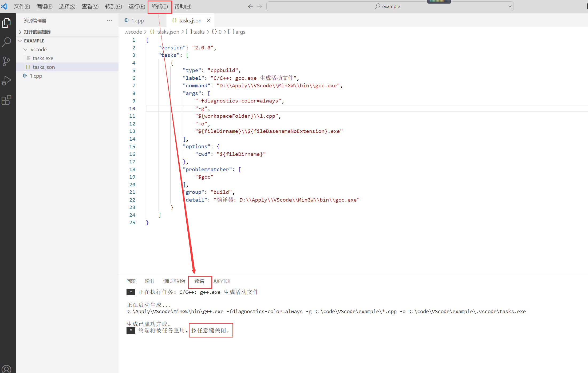This screenshot has height=373, width=588.
Task: Open the Source Control view
Action: point(6,61)
